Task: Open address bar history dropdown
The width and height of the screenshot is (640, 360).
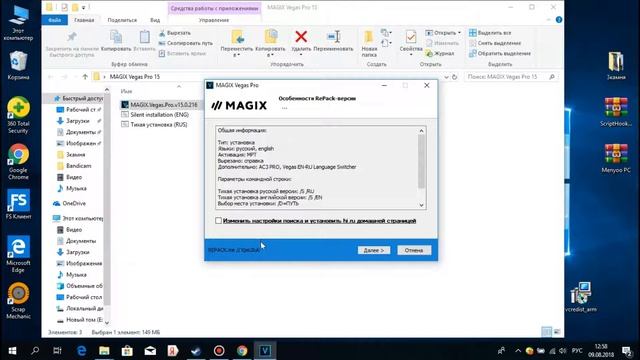Action: click(446, 77)
